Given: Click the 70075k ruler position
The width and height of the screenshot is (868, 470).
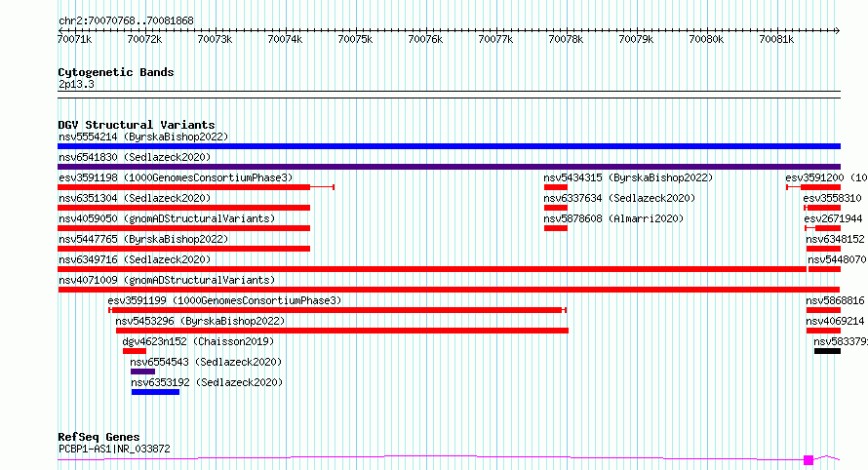Looking at the screenshot, I should (x=355, y=39).
